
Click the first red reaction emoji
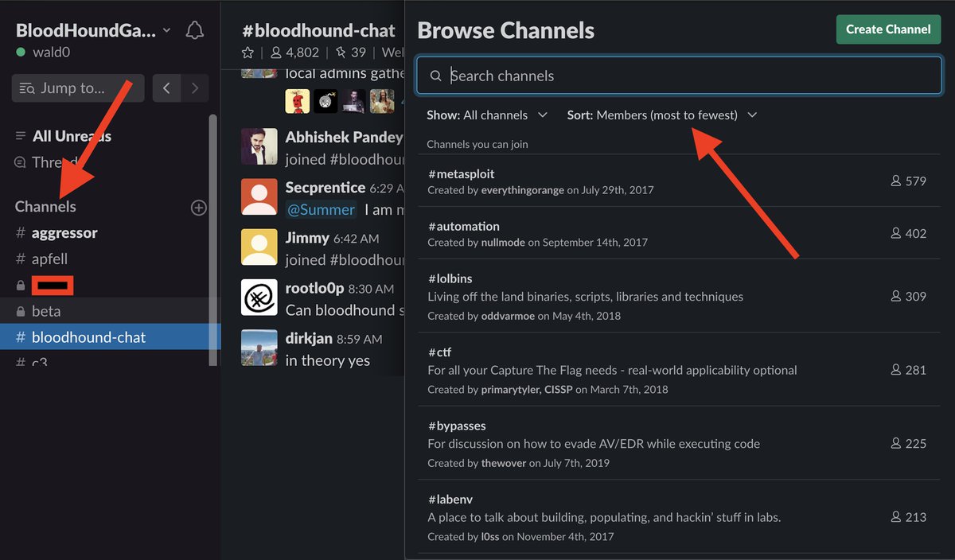pos(298,101)
